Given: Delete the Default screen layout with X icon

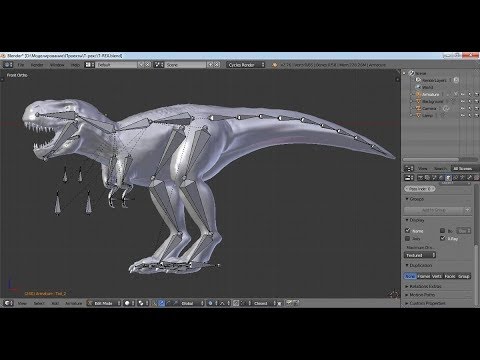Looking at the screenshot, I should tap(148, 65).
